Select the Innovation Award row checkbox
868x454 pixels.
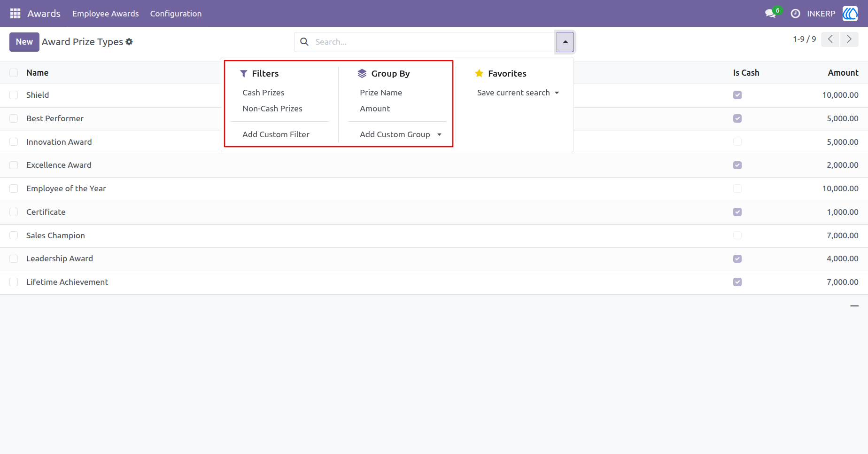(x=14, y=142)
